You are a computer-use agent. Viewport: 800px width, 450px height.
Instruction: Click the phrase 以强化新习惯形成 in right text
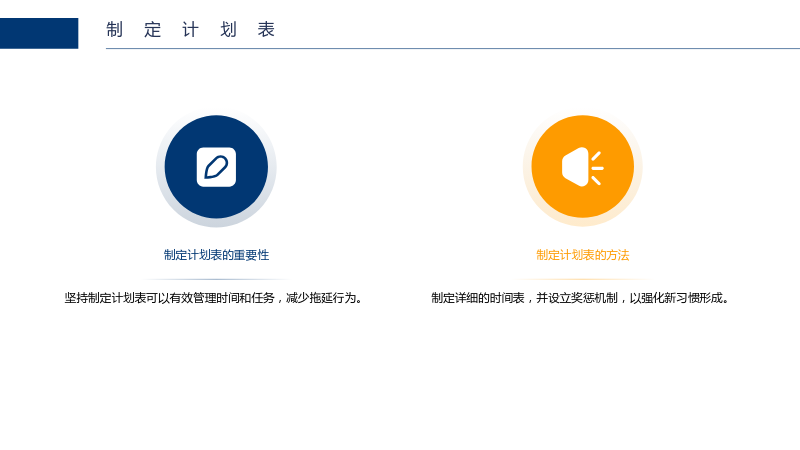(x=676, y=298)
